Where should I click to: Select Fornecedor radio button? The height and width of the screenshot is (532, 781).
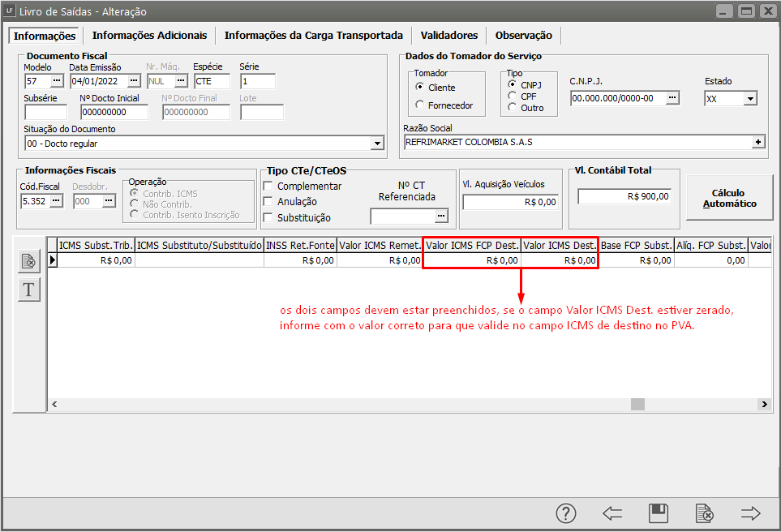pyautogui.click(x=419, y=105)
